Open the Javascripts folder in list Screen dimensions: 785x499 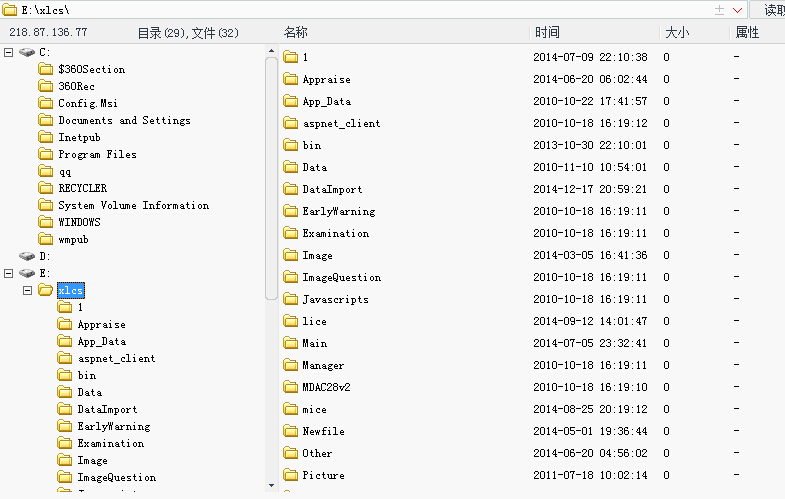[x=335, y=299]
